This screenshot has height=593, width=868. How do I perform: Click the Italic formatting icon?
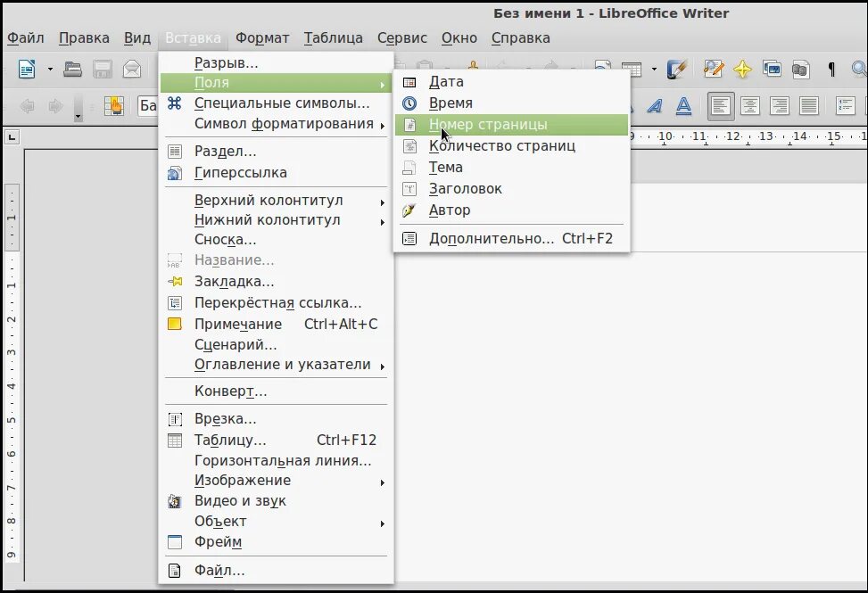point(655,105)
